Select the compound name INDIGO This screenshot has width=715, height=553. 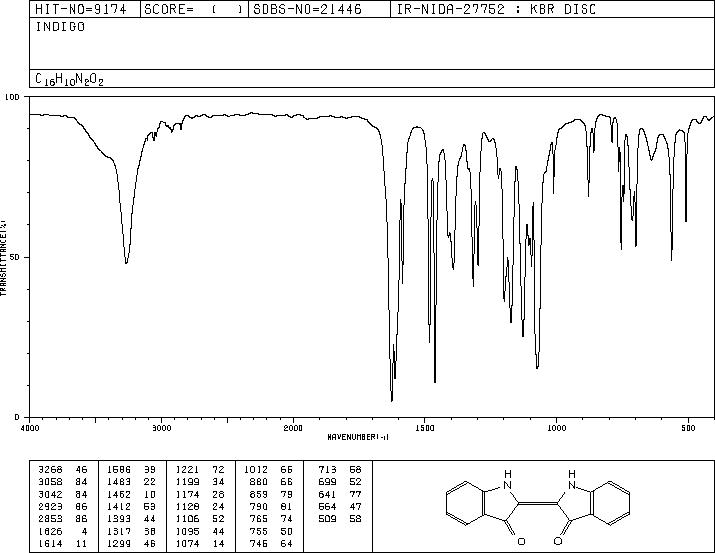(60, 26)
